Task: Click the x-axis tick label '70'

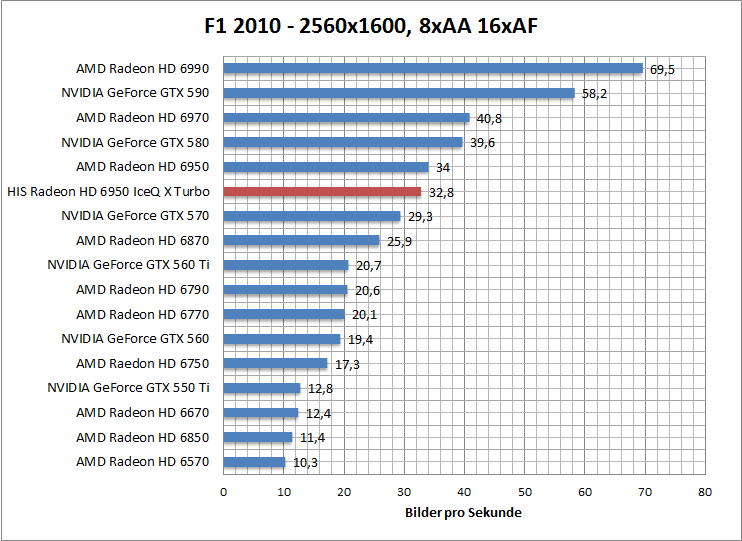Action: click(645, 492)
